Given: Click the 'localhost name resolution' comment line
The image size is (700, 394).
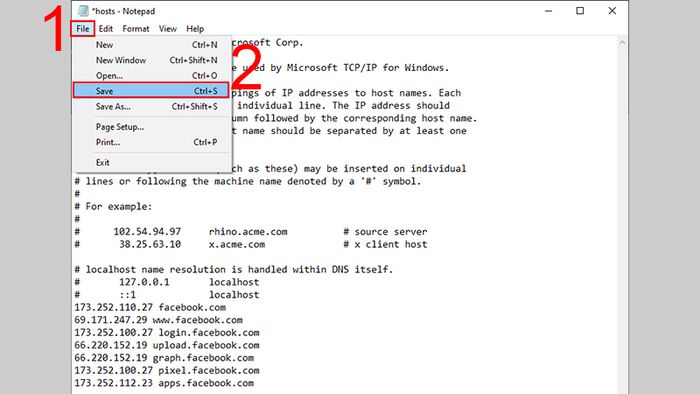Looking at the screenshot, I should pos(233,270).
